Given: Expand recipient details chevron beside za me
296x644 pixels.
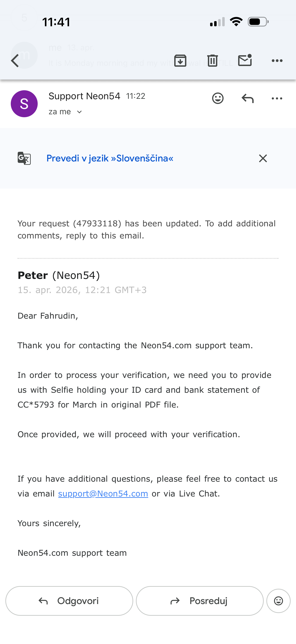Looking at the screenshot, I should pyautogui.click(x=79, y=112).
